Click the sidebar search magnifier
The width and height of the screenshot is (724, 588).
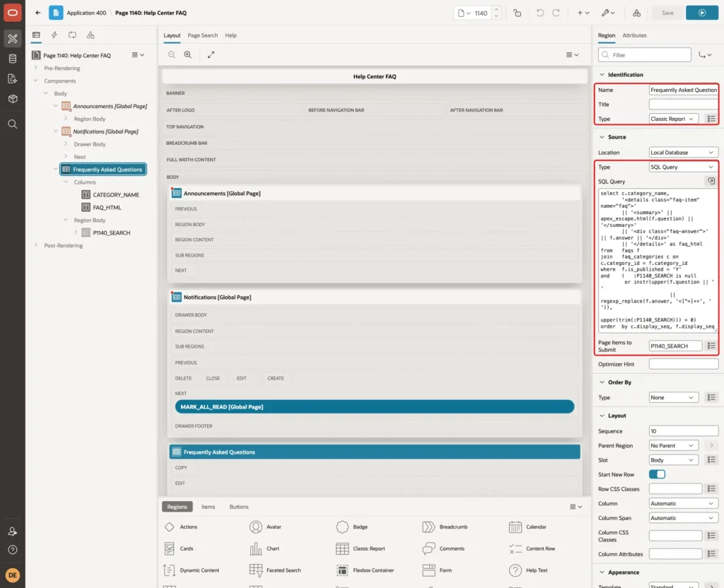click(x=13, y=124)
